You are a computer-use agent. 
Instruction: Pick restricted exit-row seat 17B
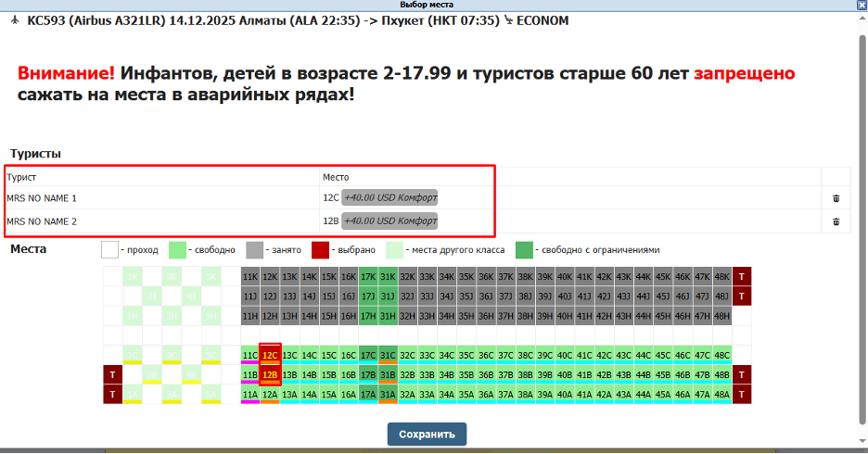(368, 374)
